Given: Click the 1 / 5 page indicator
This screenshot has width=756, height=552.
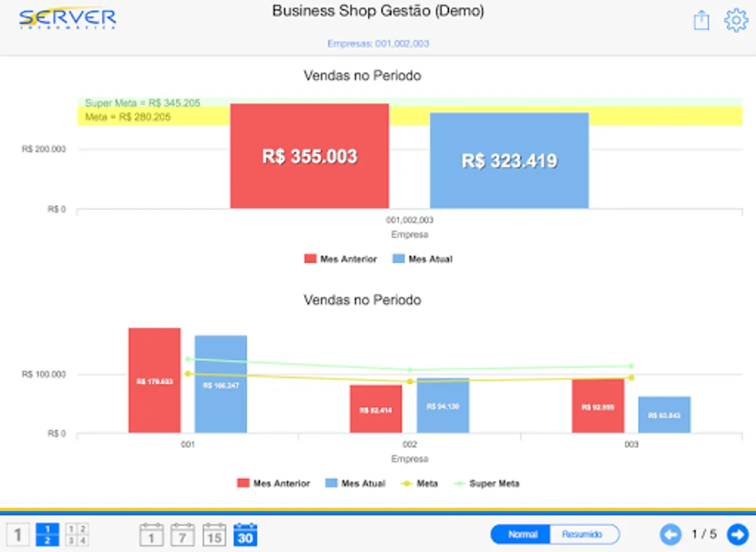Looking at the screenshot, I should tap(704, 534).
